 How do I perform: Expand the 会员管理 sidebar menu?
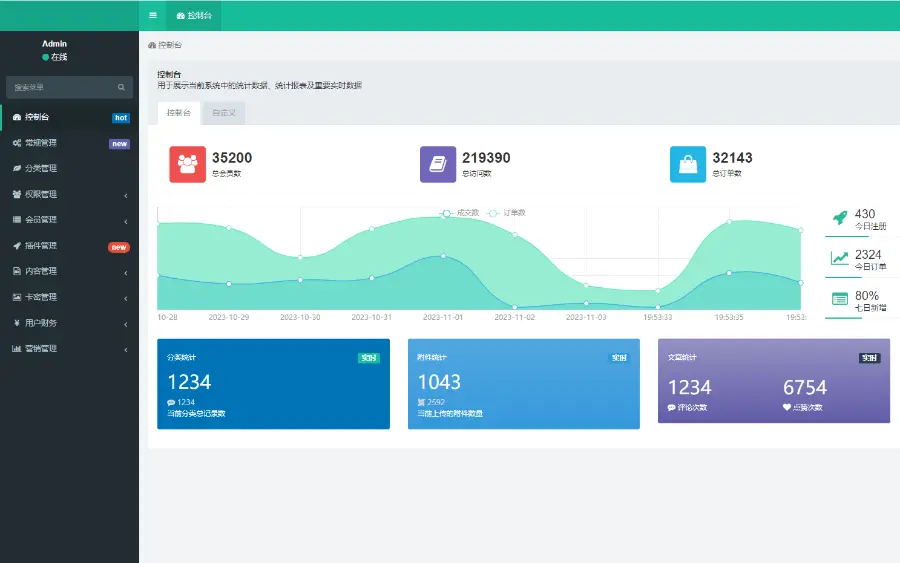(x=69, y=220)
